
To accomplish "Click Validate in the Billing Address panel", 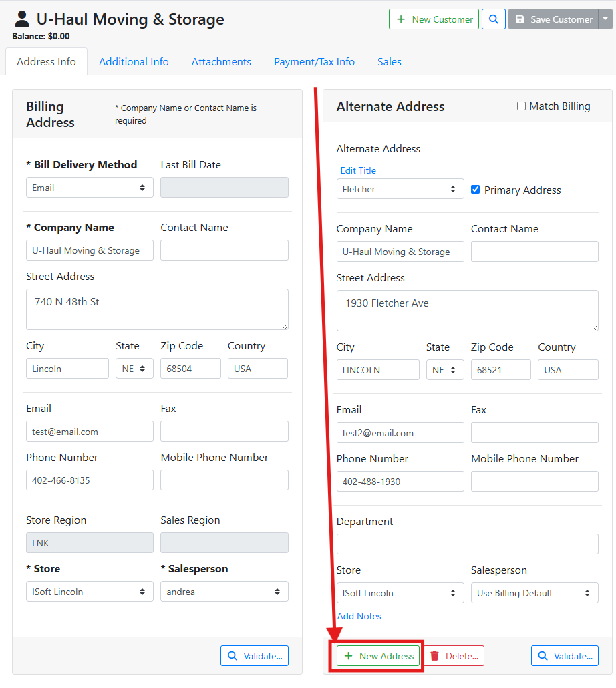I will tap(255, 656).
